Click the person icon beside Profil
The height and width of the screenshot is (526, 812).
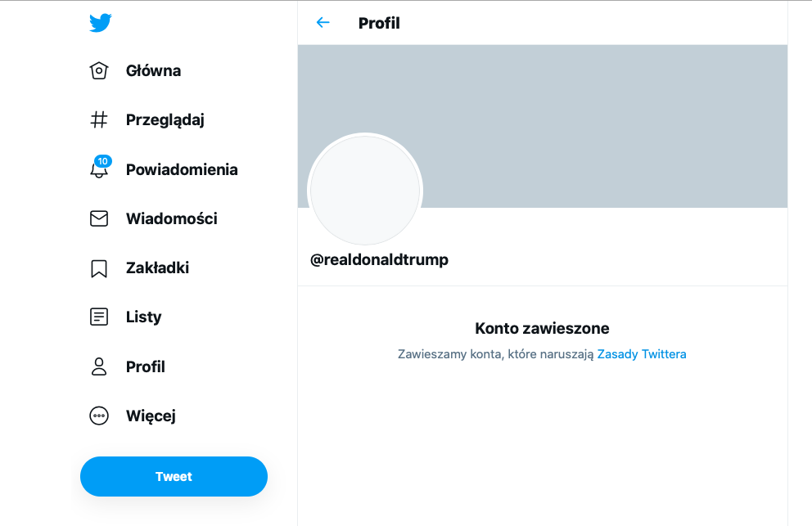[99, 366]
